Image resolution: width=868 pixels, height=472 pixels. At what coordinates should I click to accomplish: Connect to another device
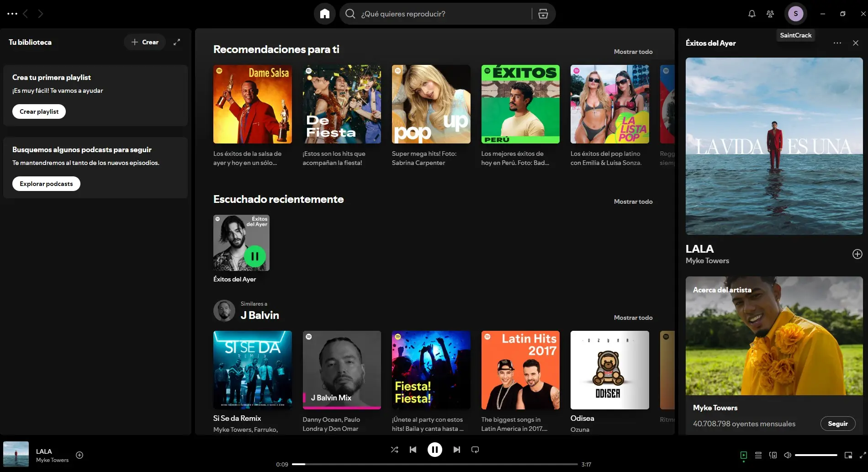pyautogui.click(x=773, y=455)
